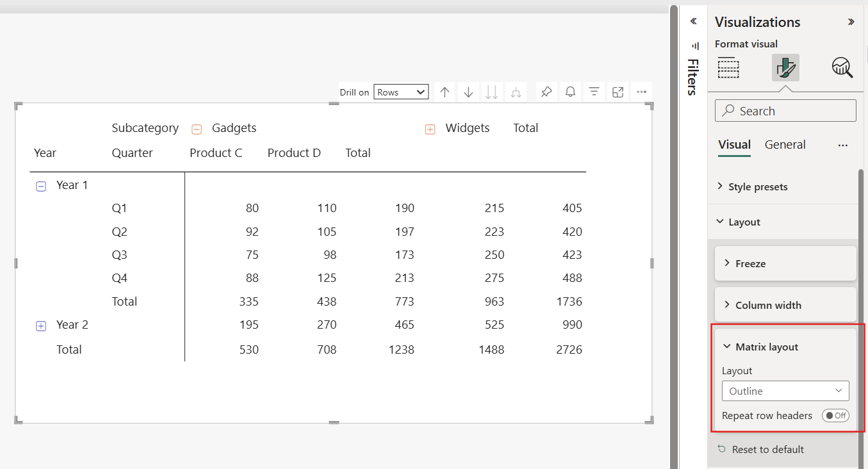Click the drill up arrow icon
Screen dimensions: 868x469
pyautogui.click(x=445, y=92)
